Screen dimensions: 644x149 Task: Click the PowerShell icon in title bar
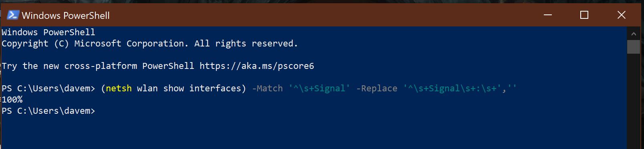tap(13, 15)
